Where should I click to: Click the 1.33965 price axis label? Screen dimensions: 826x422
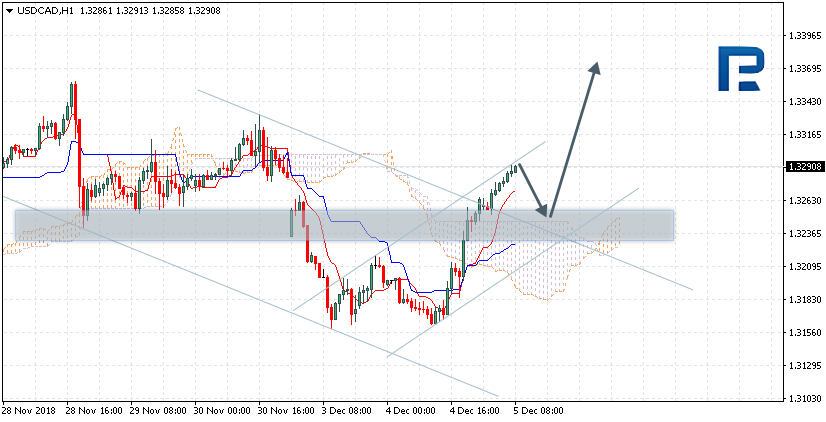tap(803, 35)
